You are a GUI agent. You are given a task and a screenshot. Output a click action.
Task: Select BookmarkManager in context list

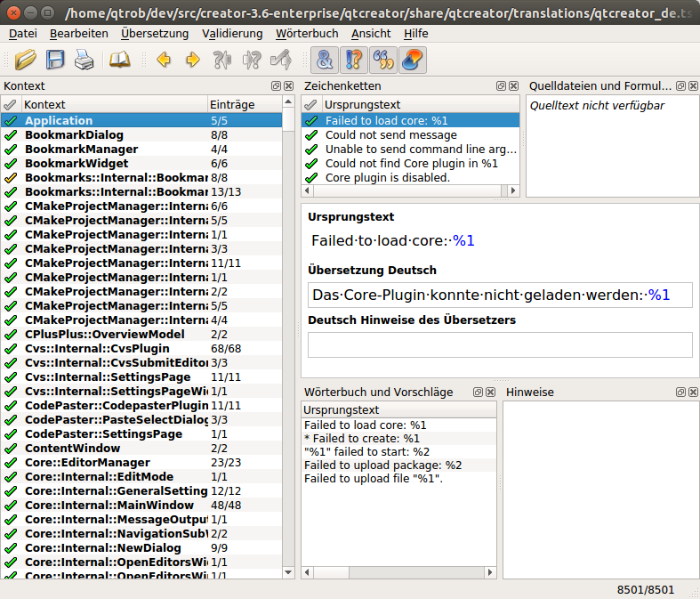pyautogui.click(x=81, y=150)
